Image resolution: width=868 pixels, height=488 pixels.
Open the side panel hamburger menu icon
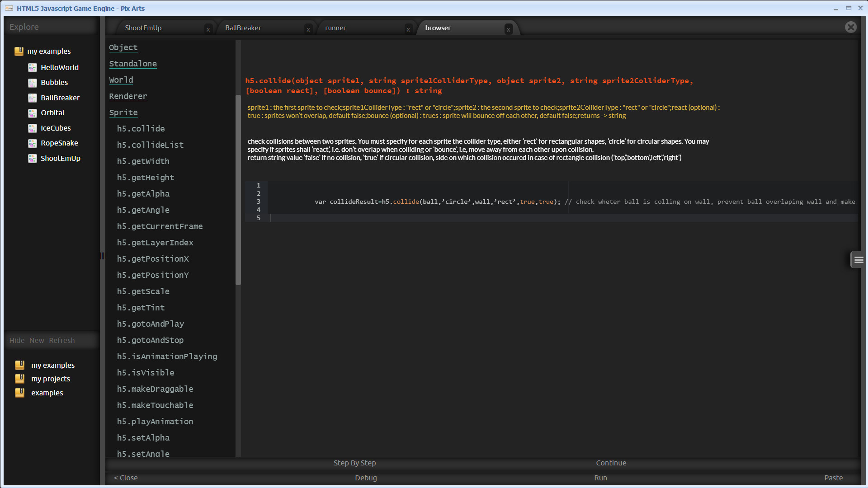[x=859, y=259]
